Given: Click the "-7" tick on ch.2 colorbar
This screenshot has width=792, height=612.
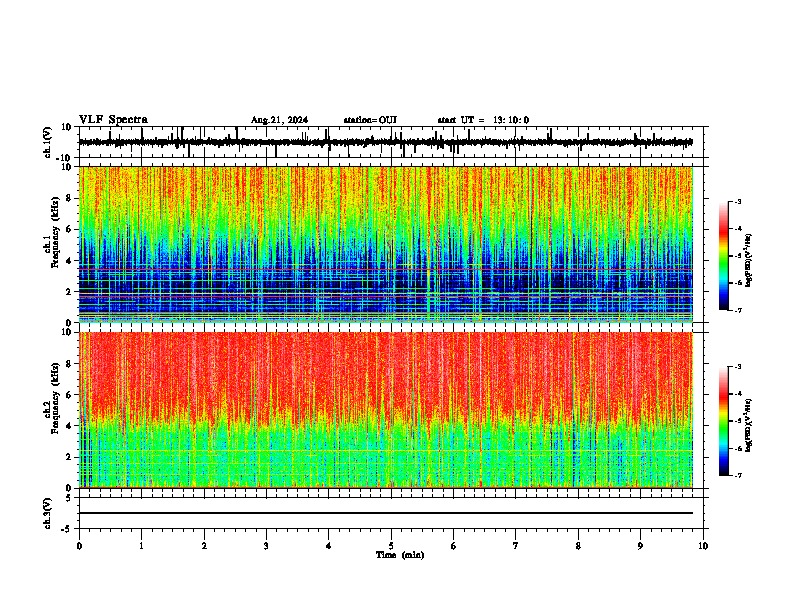Looking at the screenshot, I should pos(738,475).
